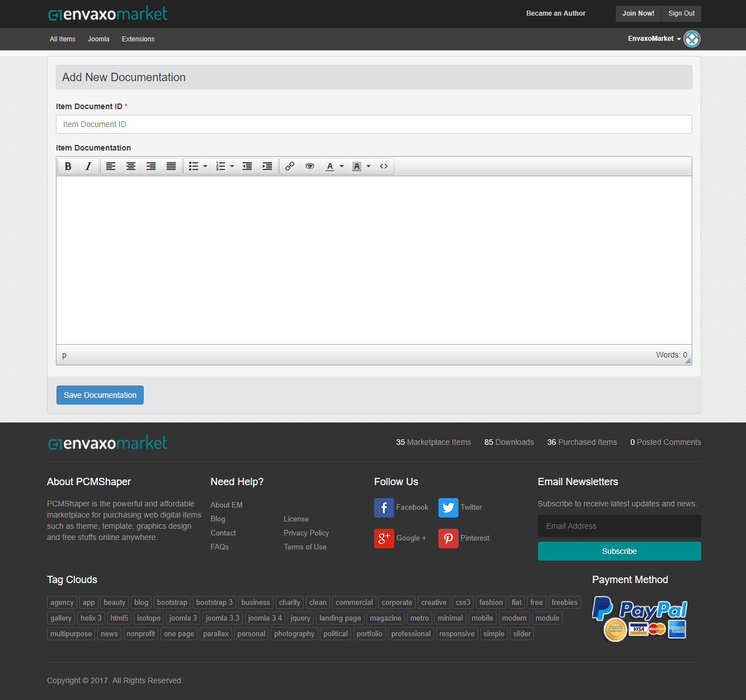Screen dimensions: 746x700
Task: Open the Joomla menu
Action: click(x=98, y=39)
